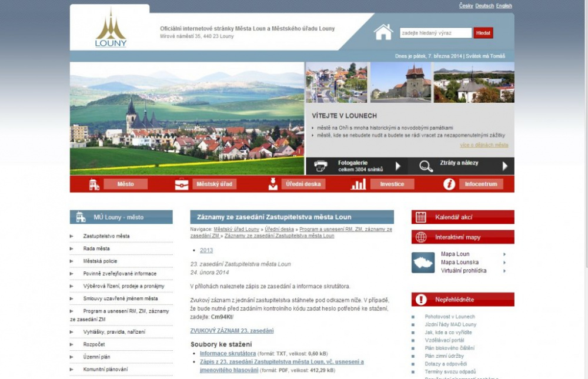Click the Louny logo
This screenshot has width=588, height=379.
coord(111,28)
